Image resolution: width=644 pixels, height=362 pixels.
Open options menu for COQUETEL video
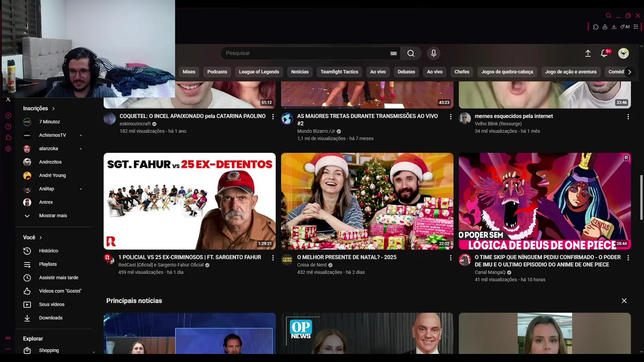pyautogui.click(x=273, y=117)
